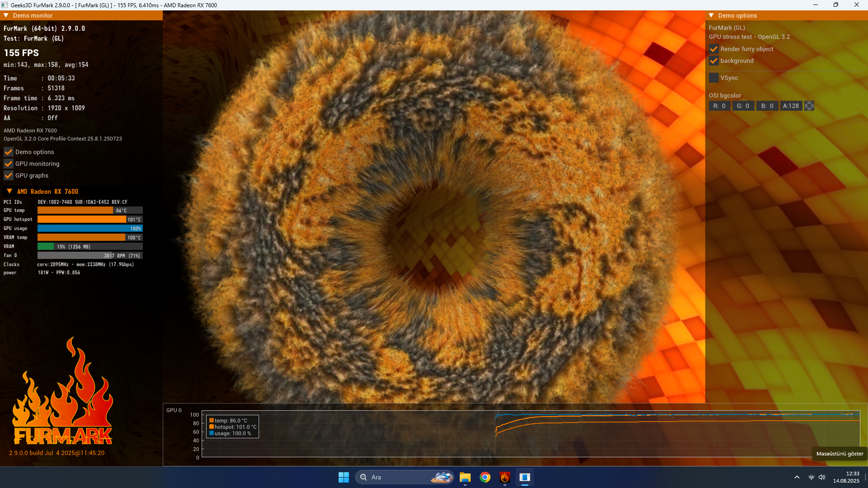Click the VRAM temp 100°C bar
This screenshot has height=488, width=868.
click(x=90, y=237)
